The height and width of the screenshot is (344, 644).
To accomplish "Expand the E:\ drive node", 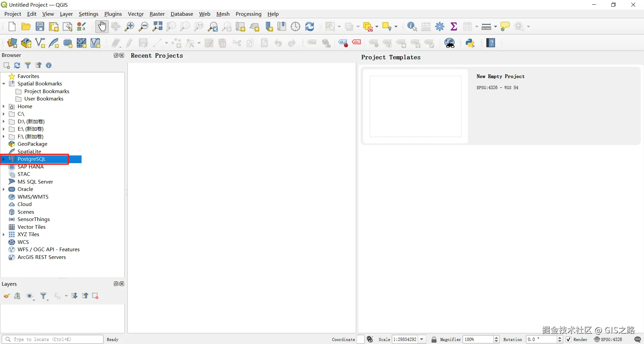I will pos(3,129).
